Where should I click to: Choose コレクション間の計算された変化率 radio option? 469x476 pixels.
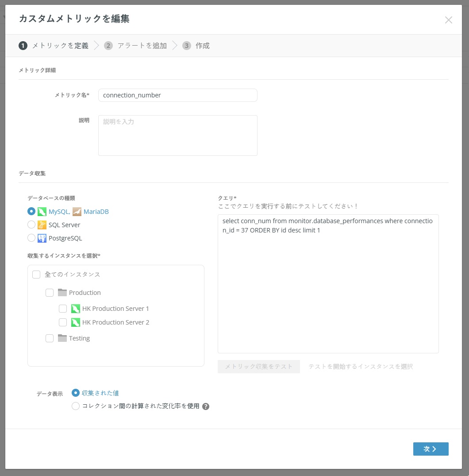click(76, 406)
